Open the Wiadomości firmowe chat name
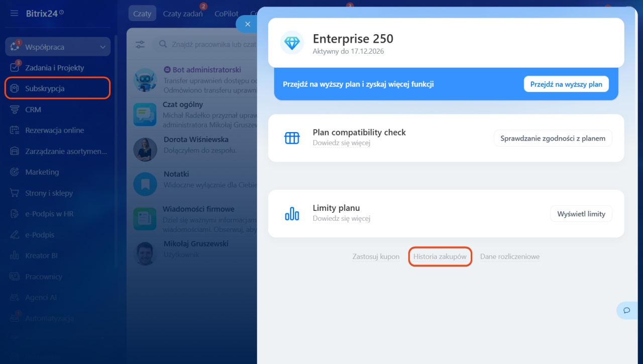Viewport: 643px width, 364px height. point(198,209)
